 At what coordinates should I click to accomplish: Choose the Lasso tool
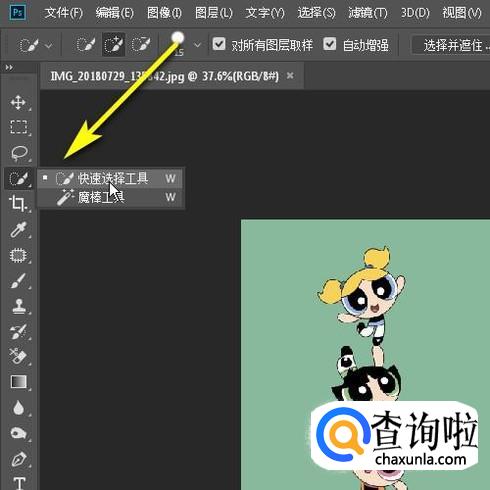click(19, 153)
